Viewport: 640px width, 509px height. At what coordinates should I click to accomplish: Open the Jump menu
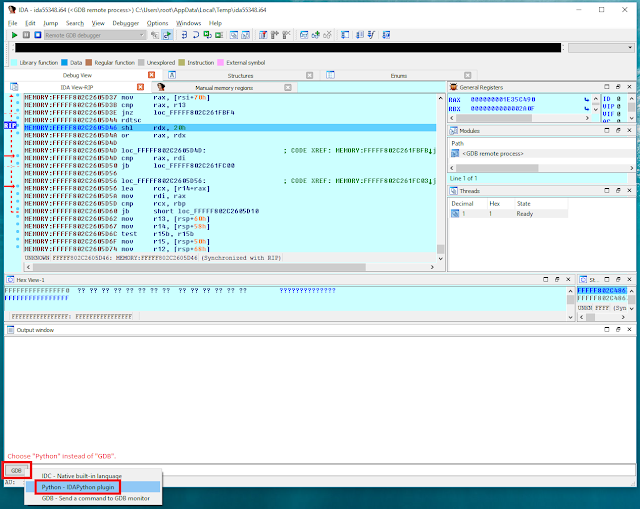[51, 23]
